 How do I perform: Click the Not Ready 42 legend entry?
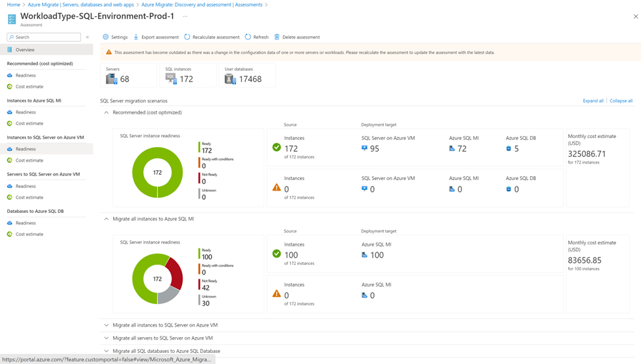208,285
